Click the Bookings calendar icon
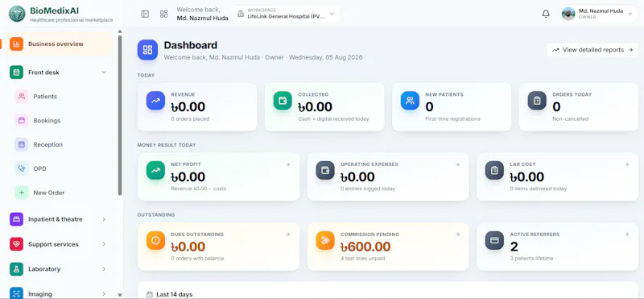Viewport: 644px width, 299px height. point(22,121)
